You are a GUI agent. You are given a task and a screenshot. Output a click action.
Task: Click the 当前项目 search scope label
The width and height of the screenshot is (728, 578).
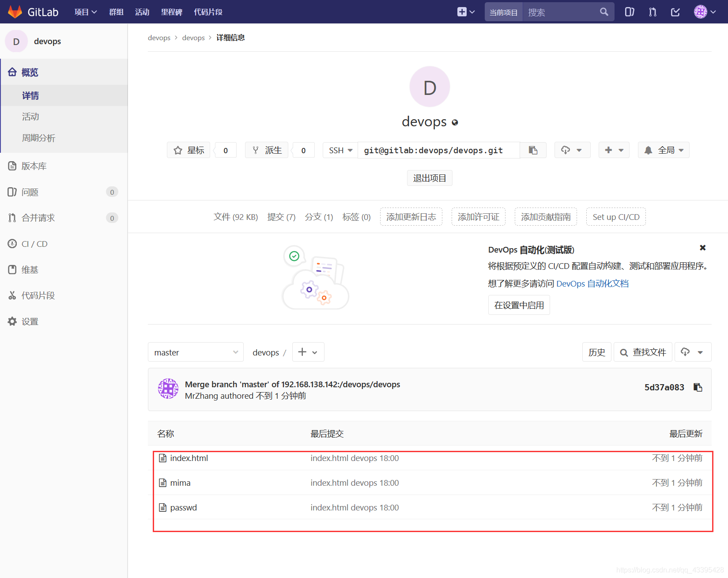tap(504, 12)
